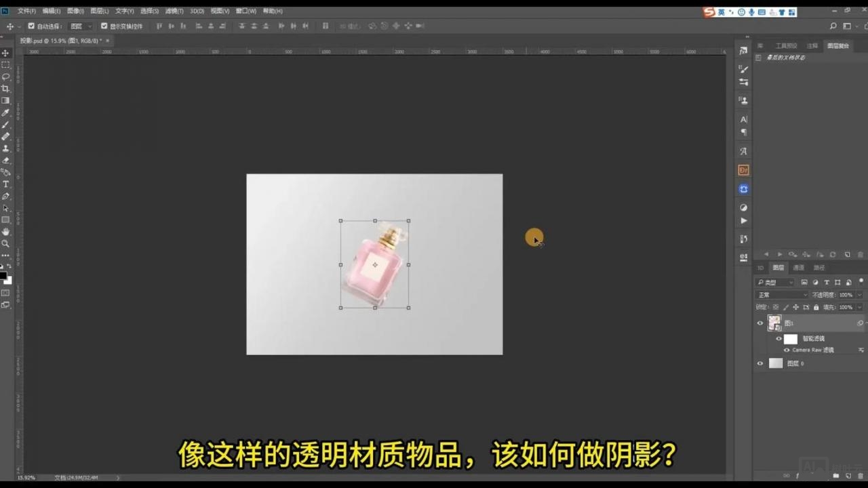Click the foreground color swatch
Image resolution: width=868 pixels, height=488 pixels.
[5, 274]
